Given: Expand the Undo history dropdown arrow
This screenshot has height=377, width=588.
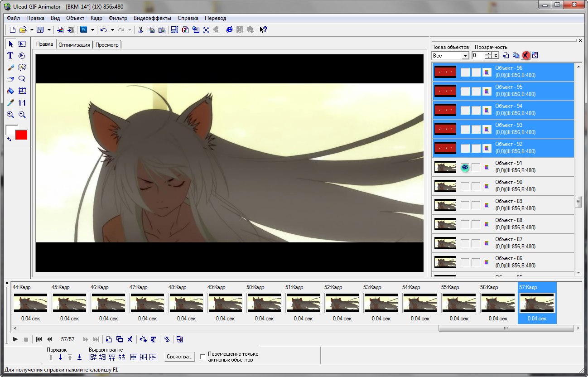Looking at the screenshot, I should (x=112, y=30).
